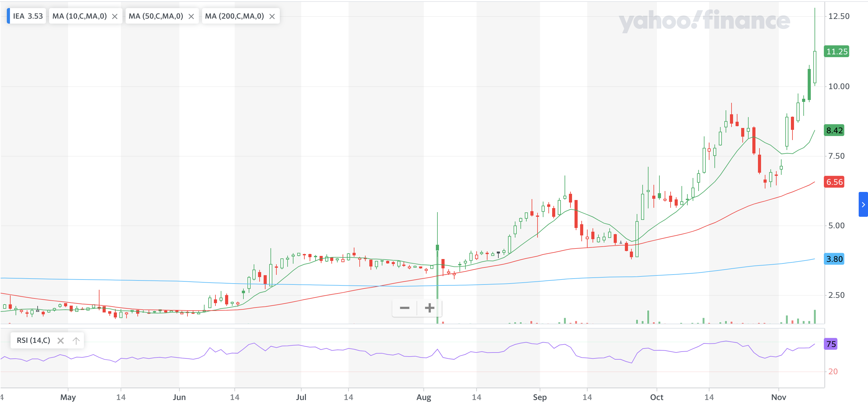868x405 pixels.
Task: Zoom out the chart with minus button
Action: coord(404,308)
